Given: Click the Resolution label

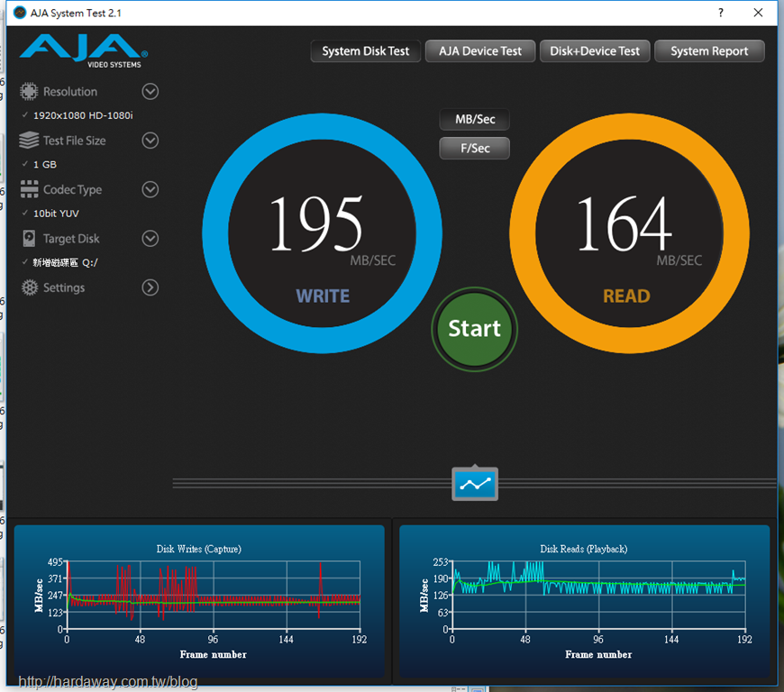Looking at the screenshot, I should [x=70, y=92].
